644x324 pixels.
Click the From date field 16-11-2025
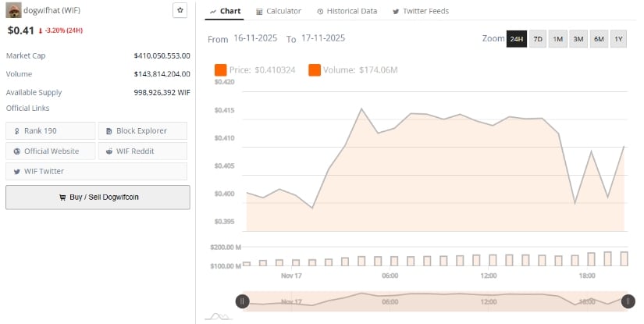tap(257, 38)
